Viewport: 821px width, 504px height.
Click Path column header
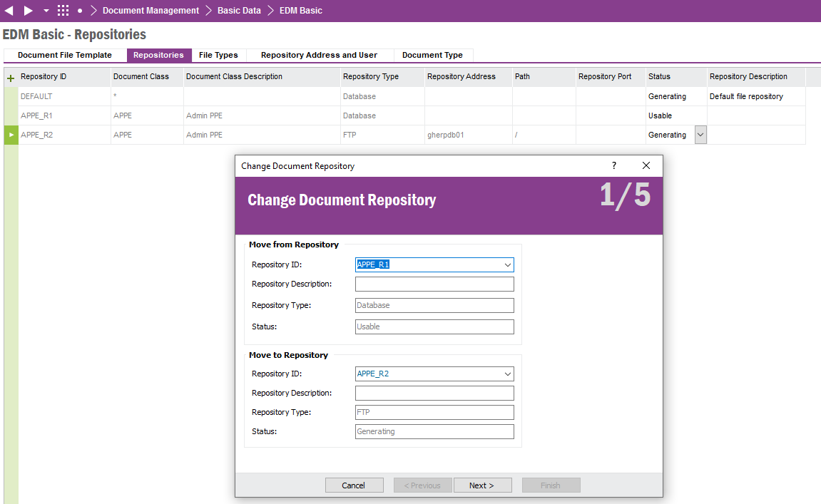tap(544, 76)
